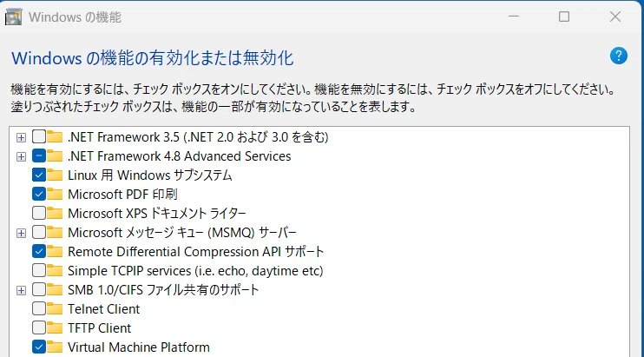
Task: Select 'Simple TCPIP services (i.e. echo, daytime etc)' label
Action: point(195,271)
